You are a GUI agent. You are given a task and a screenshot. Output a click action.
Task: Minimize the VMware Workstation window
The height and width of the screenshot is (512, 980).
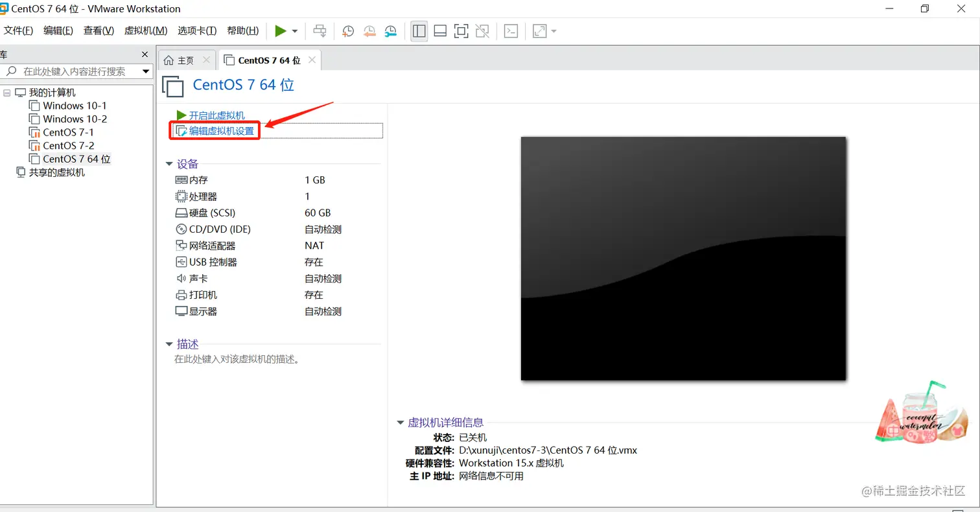(889, 8)
